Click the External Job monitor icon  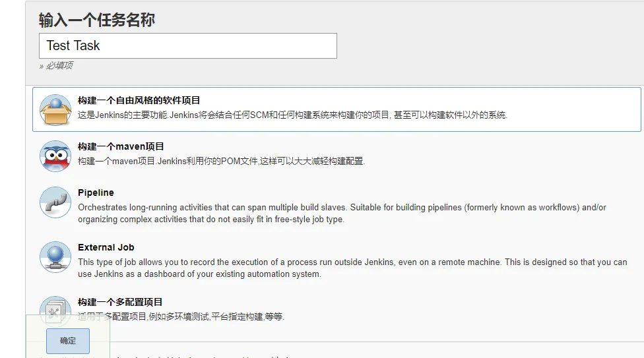coord(55,257)
